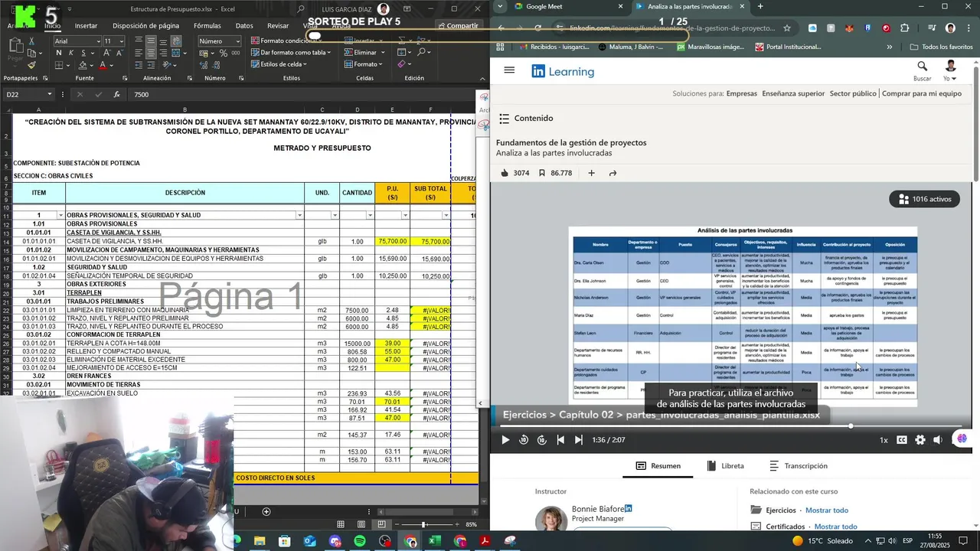The image size is (980, 551).
Task: Save the course with the bookmark icon
Action: pos(542,173)
